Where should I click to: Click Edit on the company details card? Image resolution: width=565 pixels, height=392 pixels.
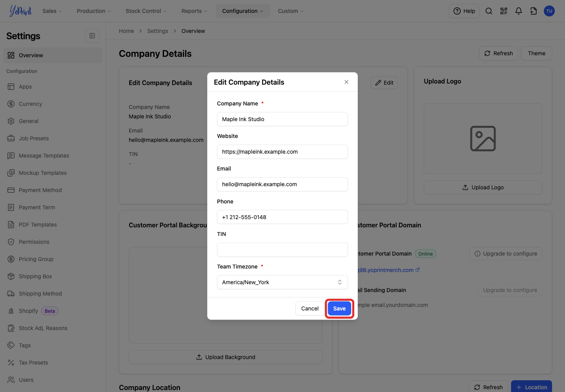[384, 83]
